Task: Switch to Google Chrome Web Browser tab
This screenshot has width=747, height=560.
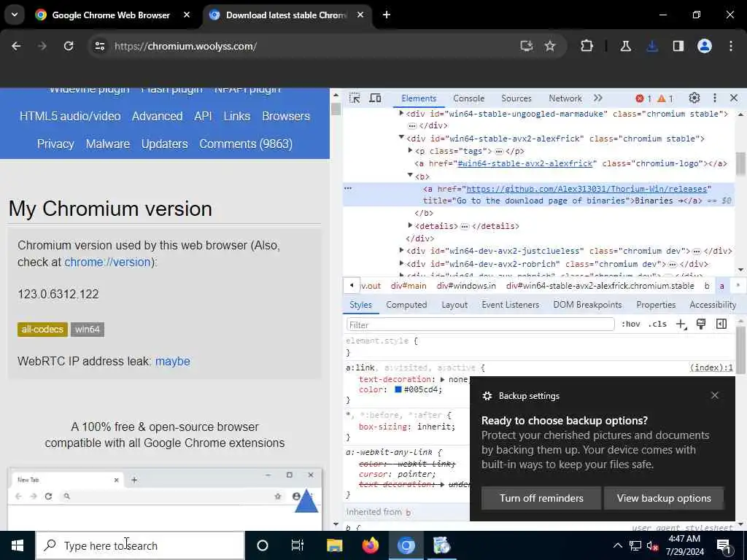Action: (x=111, y=15)
